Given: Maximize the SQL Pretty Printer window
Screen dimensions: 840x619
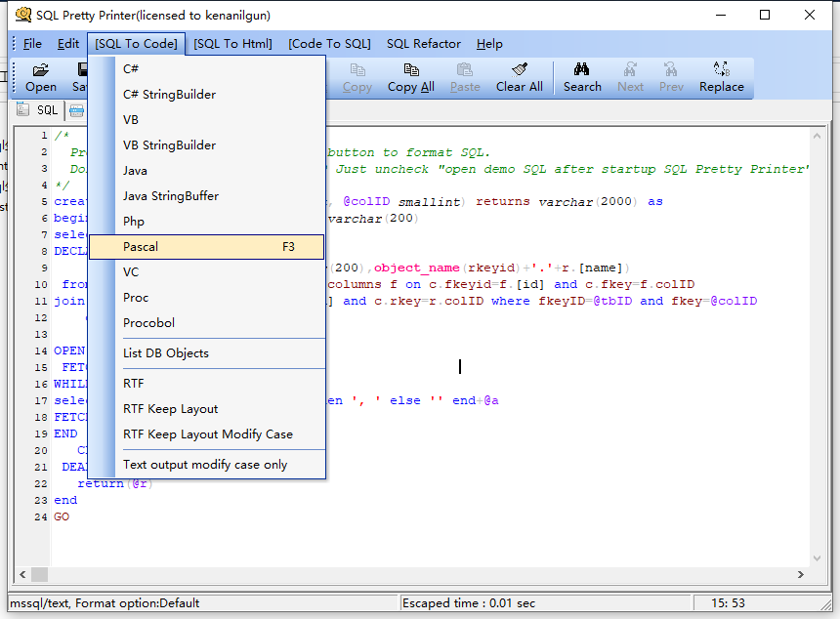Looking at the screenshot, I should (765, 15).
